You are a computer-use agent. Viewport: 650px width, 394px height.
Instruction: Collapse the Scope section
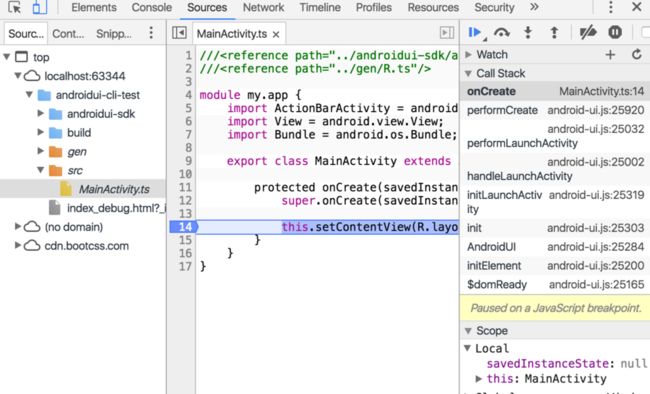coord(468,331)
